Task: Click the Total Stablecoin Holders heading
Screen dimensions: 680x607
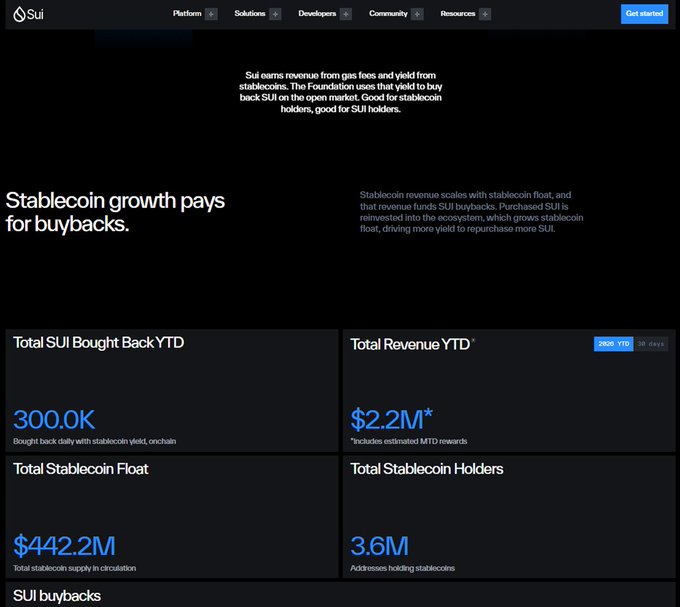Action: [427, 469]
